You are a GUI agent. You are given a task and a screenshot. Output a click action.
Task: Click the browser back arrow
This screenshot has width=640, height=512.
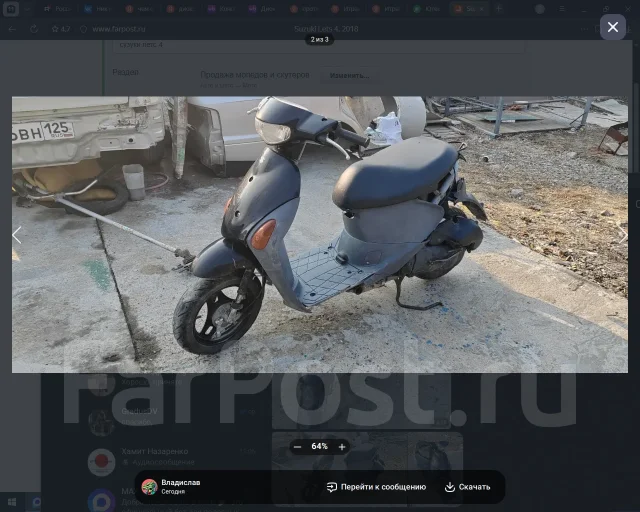click(12, 29)
